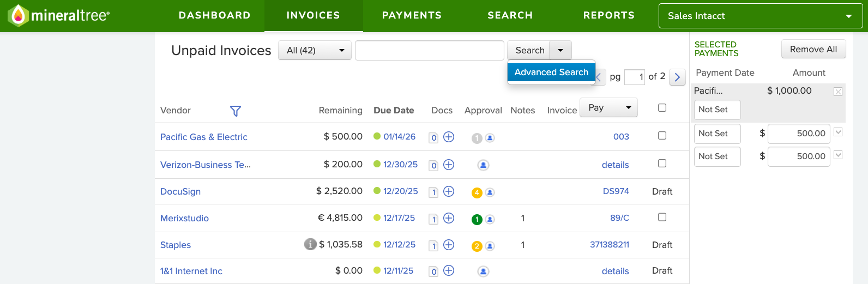This screenshot has height=284, width=868.
Task: Click the info icon beside Staples amount
Action: pyautogui.click(x=310, y=244)
